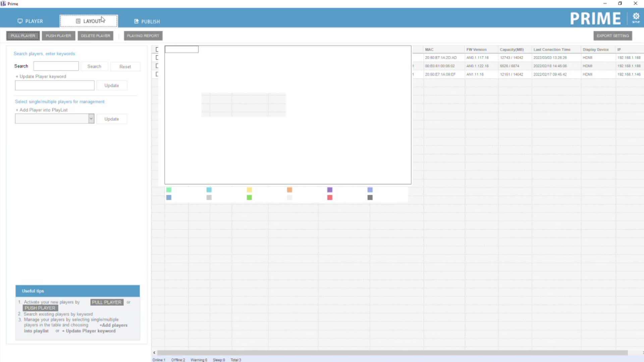Pick the red color swatch
This screenshot has height=362, width=644.
tap(330, 198)
